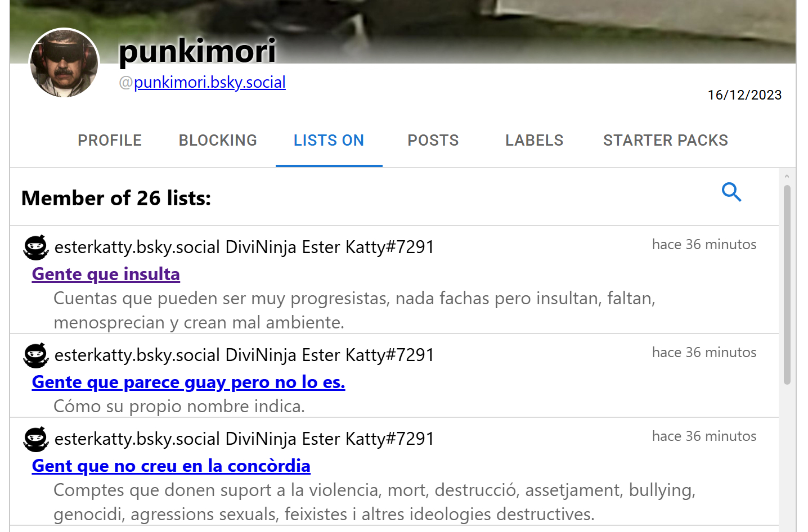Go to the POSTS tab
This screenshot has height=532, width=808.
point(433,141)
